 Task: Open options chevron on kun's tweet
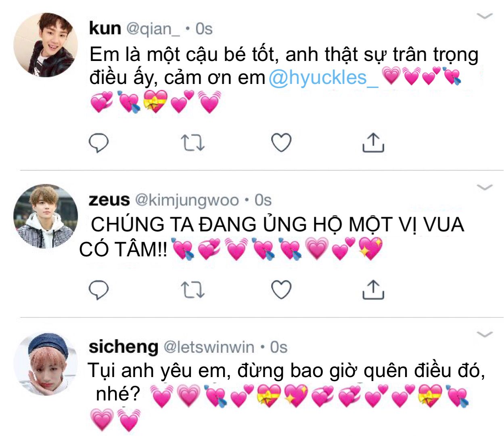[485, 16]
